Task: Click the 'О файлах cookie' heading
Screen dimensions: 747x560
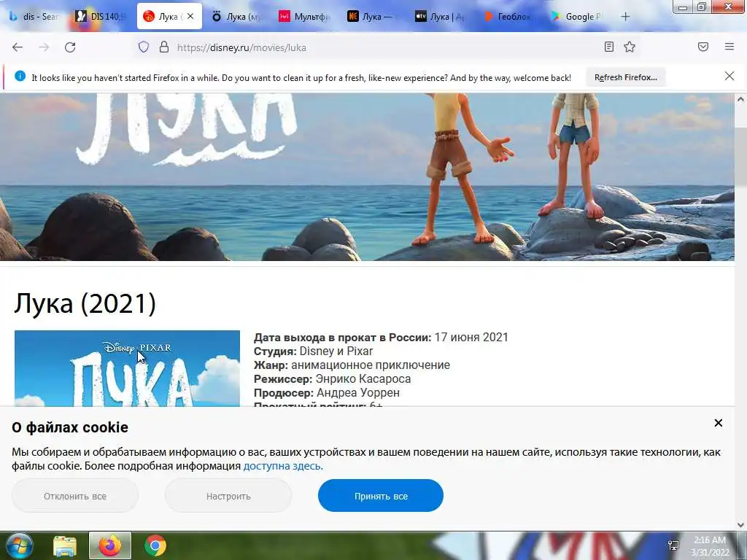Action: point(70,427)
